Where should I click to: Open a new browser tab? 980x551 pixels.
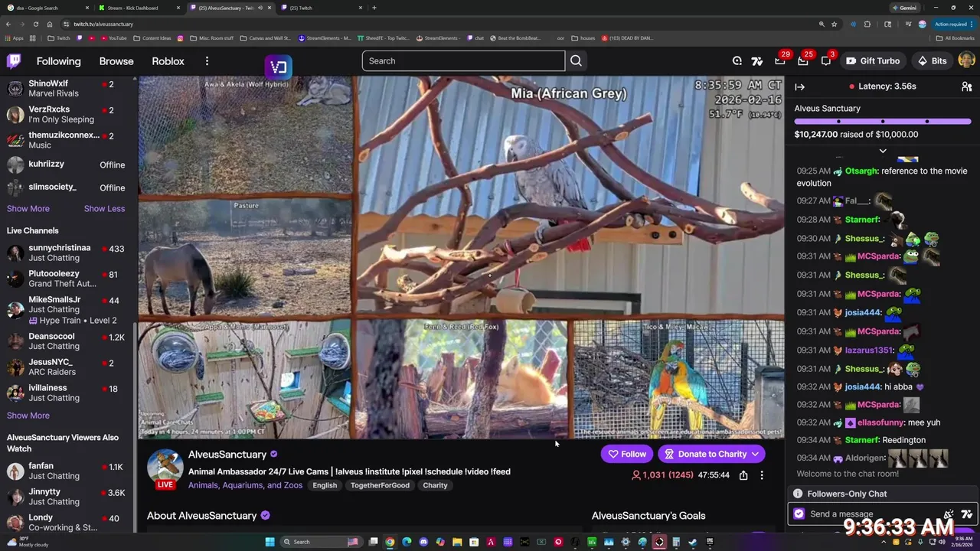click(x=374, y=8)
